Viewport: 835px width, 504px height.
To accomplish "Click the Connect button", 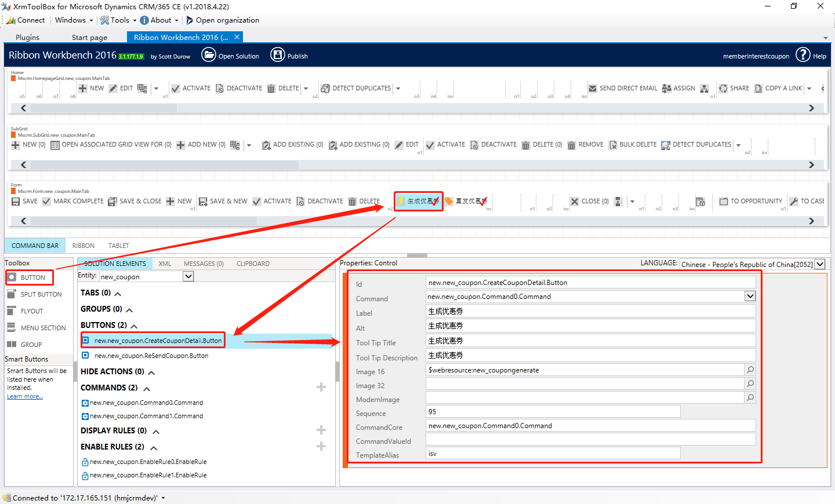I will tap(26, 20).
